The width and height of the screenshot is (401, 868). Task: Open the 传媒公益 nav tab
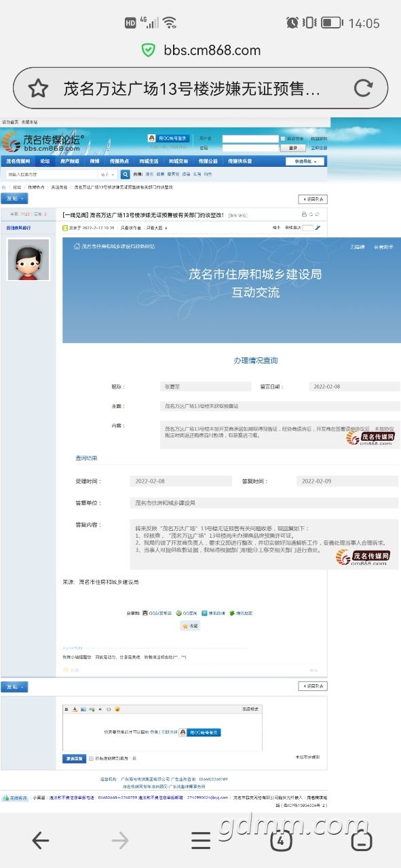pos(208,161)
